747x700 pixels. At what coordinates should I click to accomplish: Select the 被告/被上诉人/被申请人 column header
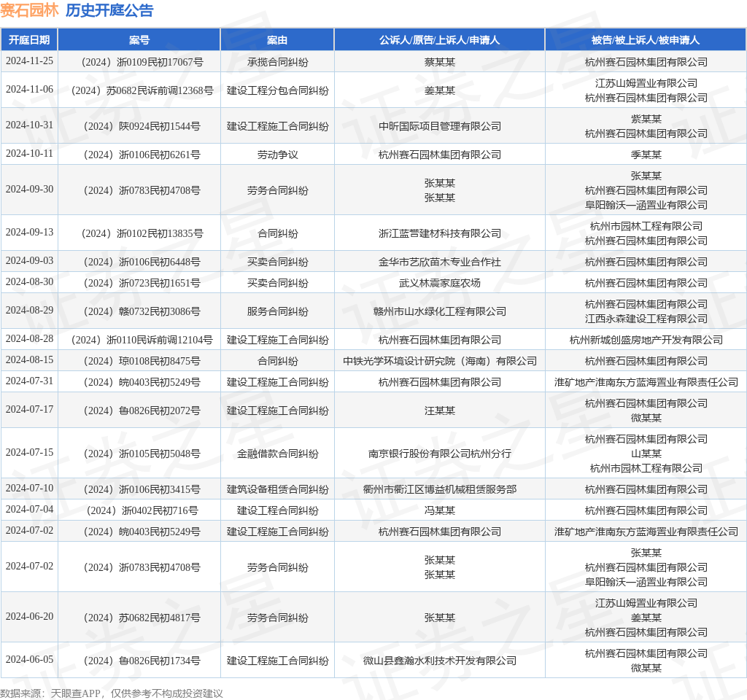646,40
